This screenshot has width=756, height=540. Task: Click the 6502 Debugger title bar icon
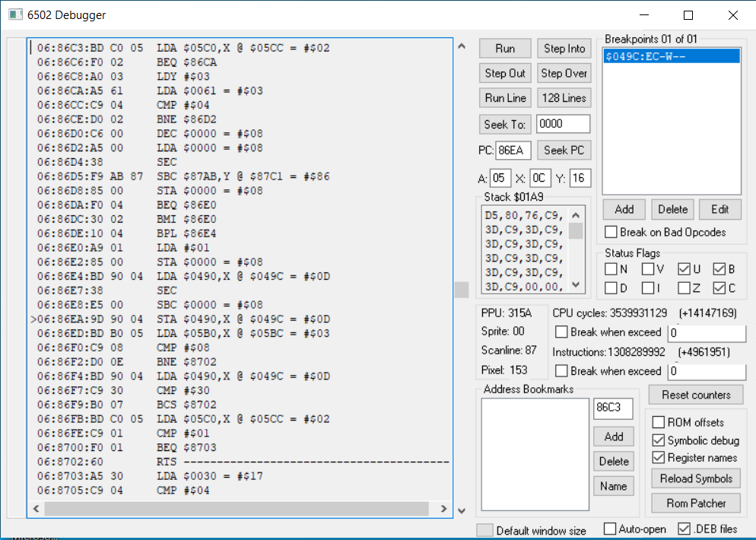(13, 15)
